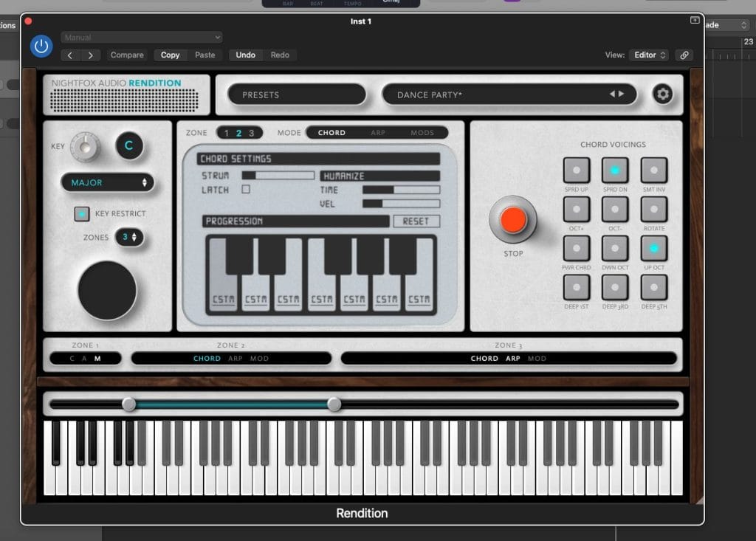Enable the LATCH checkbox

coord(246,190)
